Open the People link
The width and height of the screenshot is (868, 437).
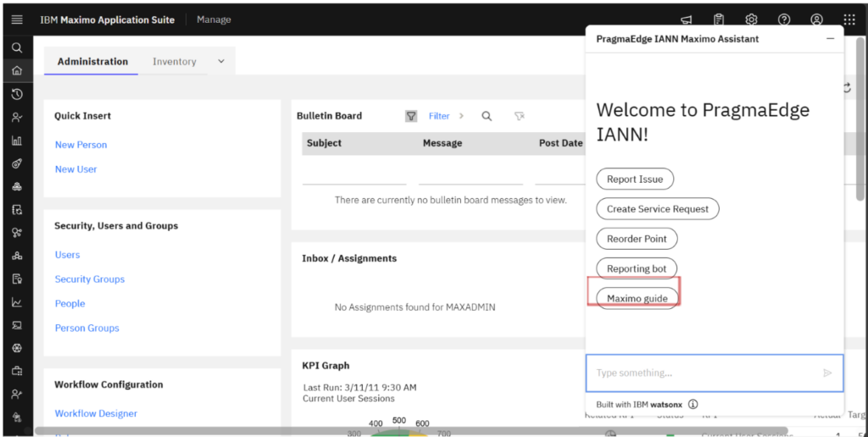tap(70, 304)
